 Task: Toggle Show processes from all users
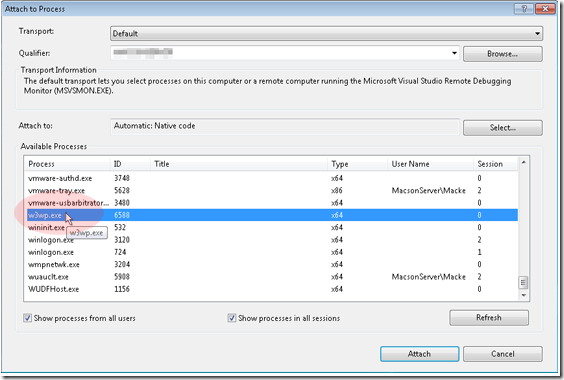27,318
